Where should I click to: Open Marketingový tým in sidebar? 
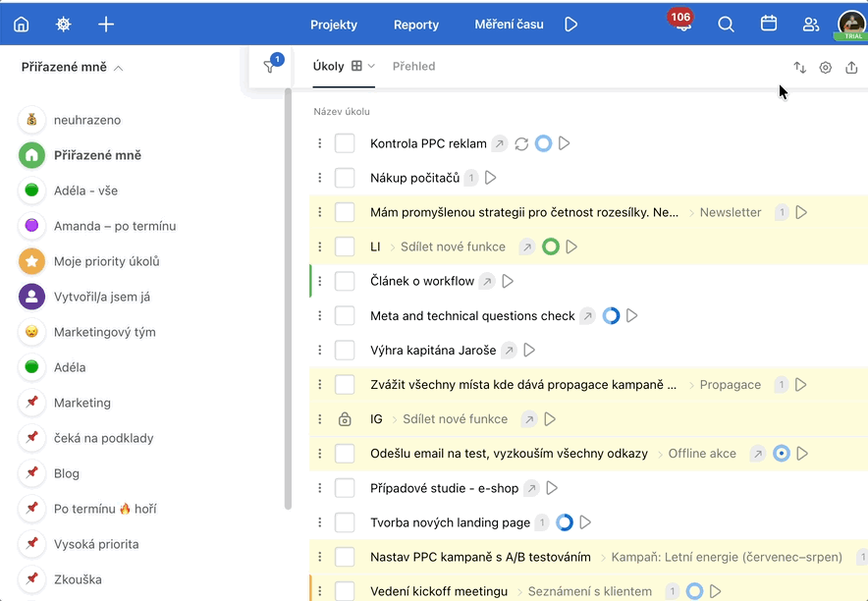104,332
